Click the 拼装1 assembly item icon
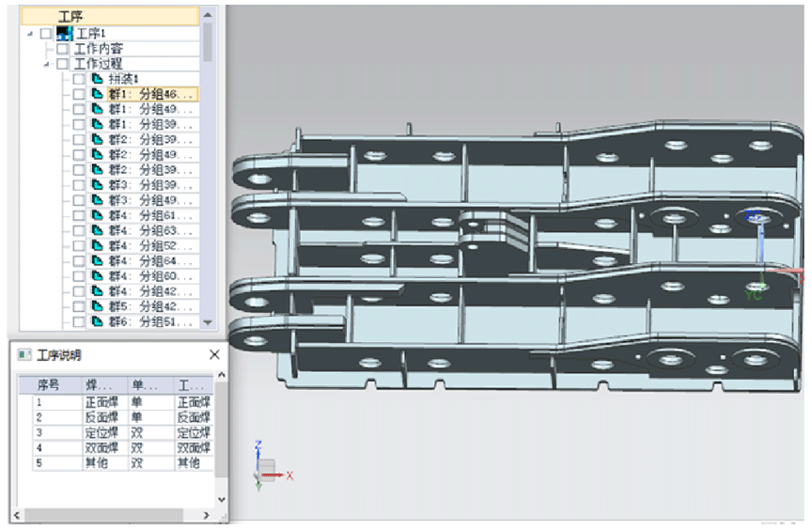The height and width of the screenshot is (529, 812). click(96, 79)
